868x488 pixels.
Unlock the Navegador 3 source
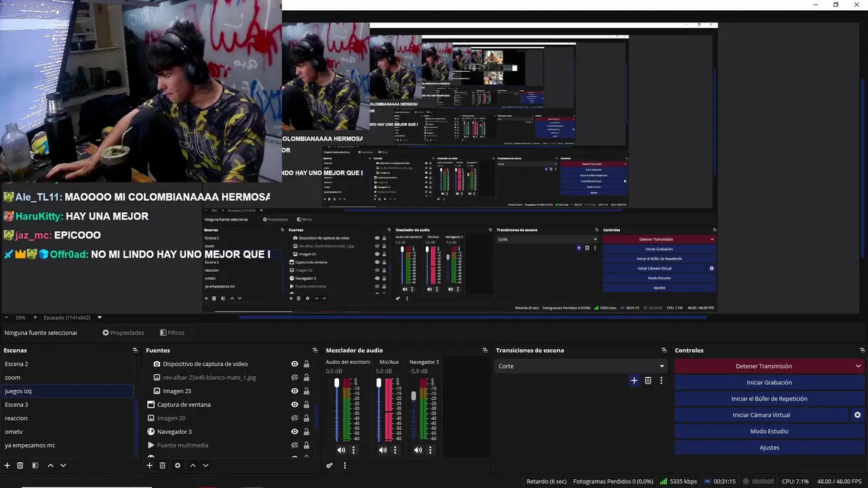[307, 432]
